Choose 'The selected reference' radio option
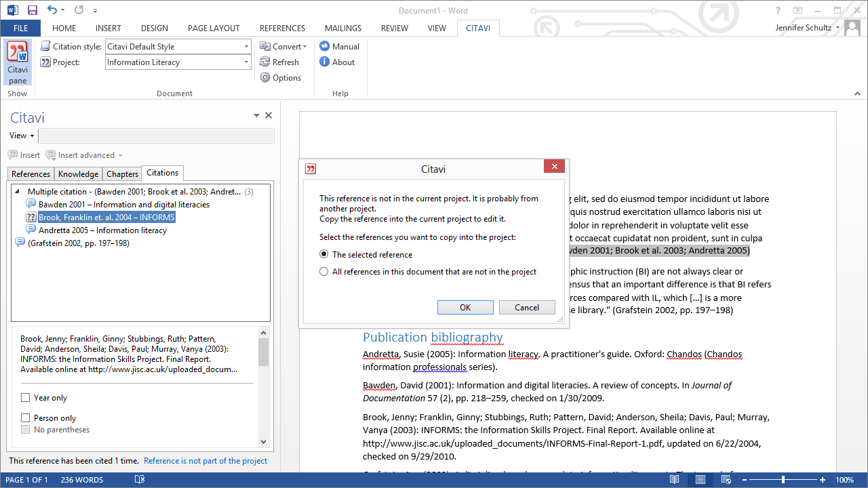 [x=323, y=254]
